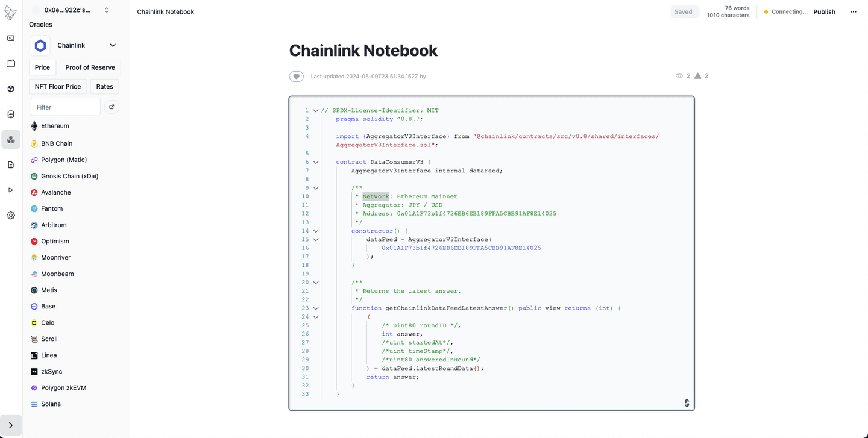Click the Oracles panel heading

(x=40, y=25)
